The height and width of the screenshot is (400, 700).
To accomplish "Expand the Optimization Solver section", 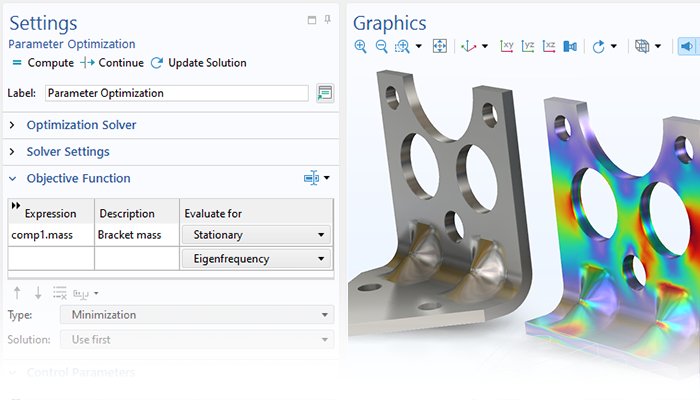I will [12, 125].
